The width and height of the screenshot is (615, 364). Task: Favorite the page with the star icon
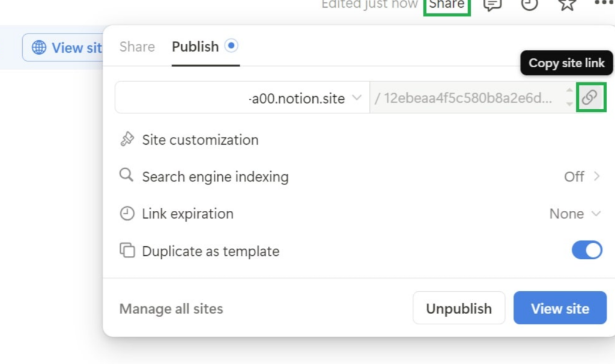(567, 5)
